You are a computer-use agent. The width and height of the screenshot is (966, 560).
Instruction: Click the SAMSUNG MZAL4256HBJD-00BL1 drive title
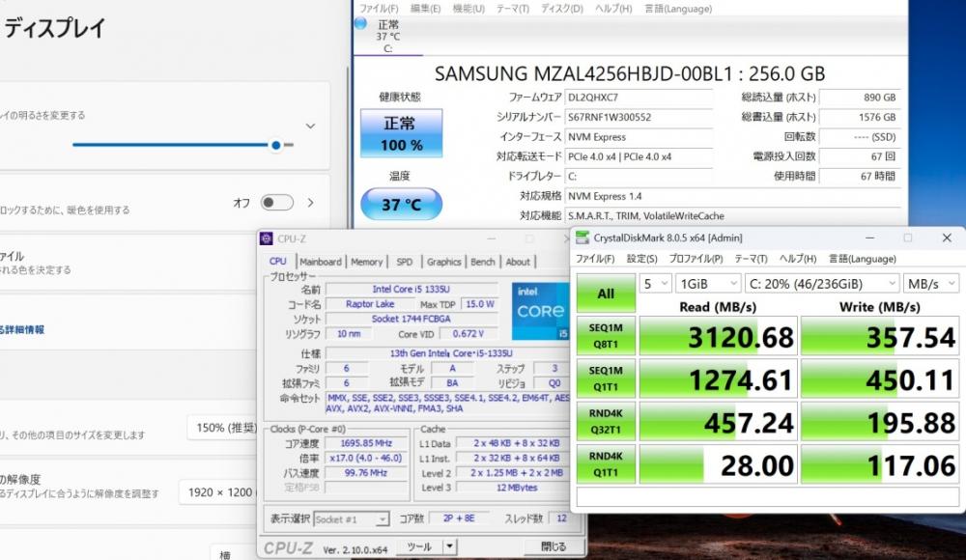629,74
